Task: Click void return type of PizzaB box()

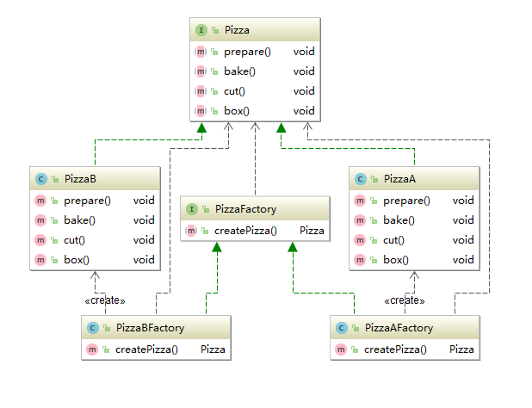Action: click(x=144, y=260)
